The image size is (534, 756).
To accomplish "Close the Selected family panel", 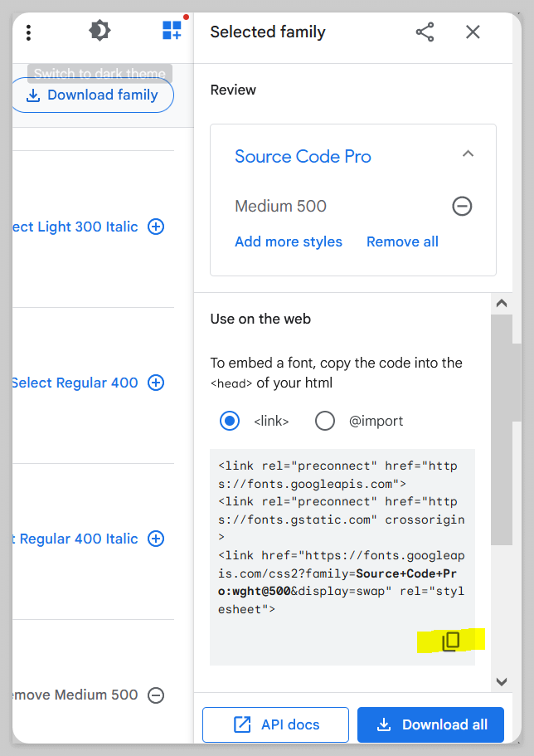I will tap(473, 32).
